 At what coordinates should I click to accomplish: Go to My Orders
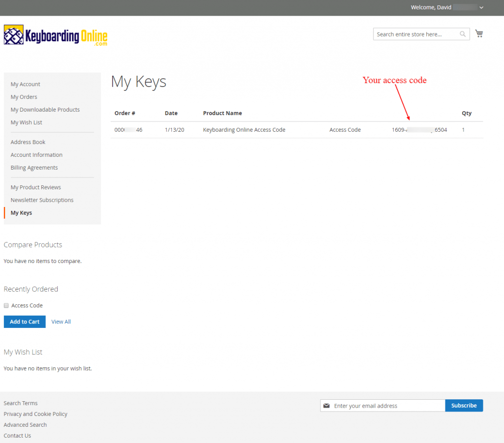click(x=24, y=97)
